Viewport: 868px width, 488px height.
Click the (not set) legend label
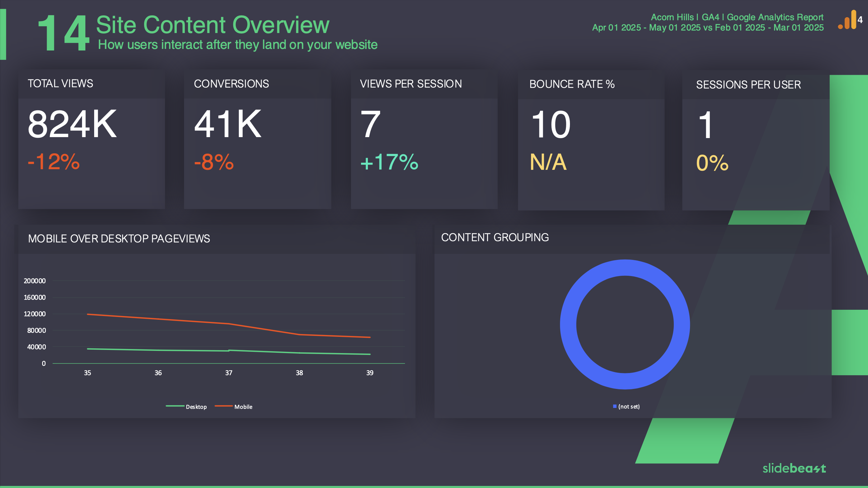[x=629, y=406]
